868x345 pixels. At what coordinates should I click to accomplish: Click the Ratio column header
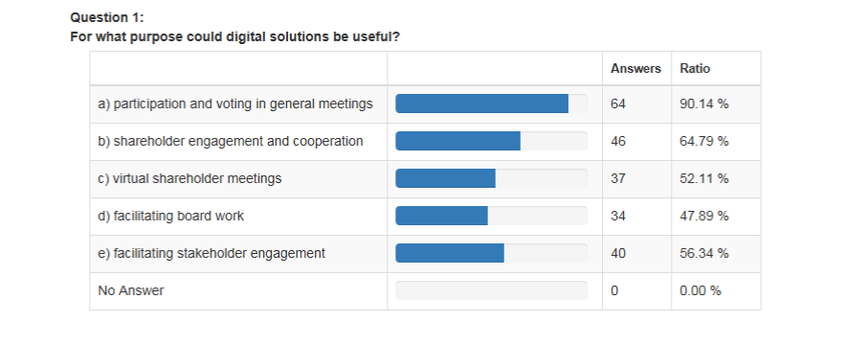click(x=695, y=69)
